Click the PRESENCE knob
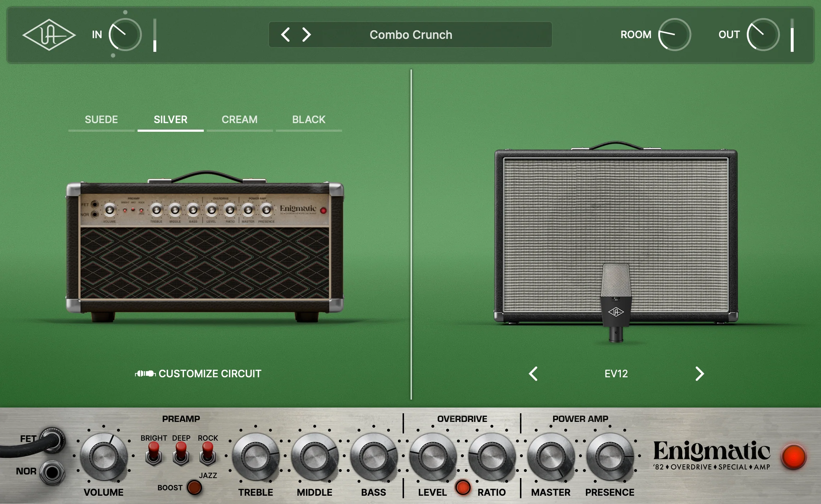The image size is (821, 504). 610,457
